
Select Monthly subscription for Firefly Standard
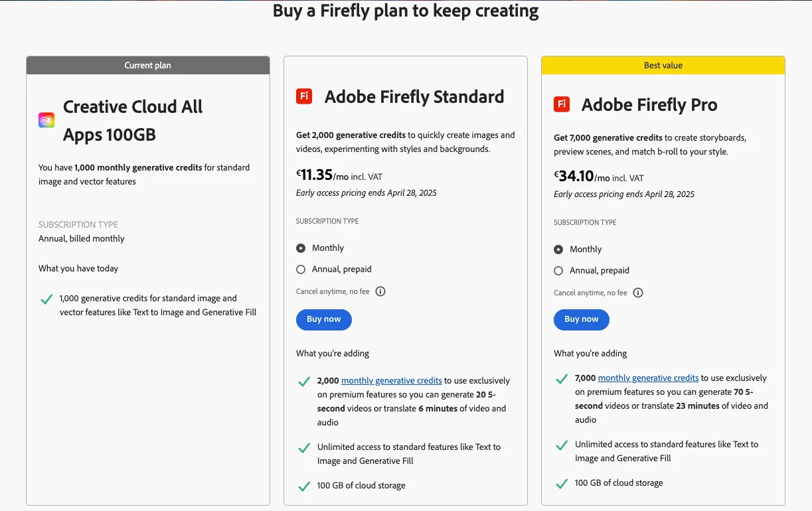(x=301, y=248)
